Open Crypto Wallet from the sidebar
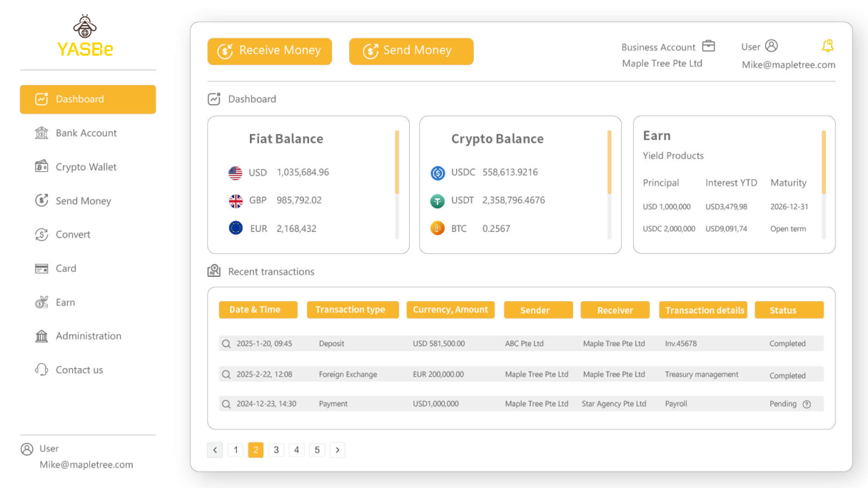868x488 pixels. pyautogui.click(x=86, y=167)
